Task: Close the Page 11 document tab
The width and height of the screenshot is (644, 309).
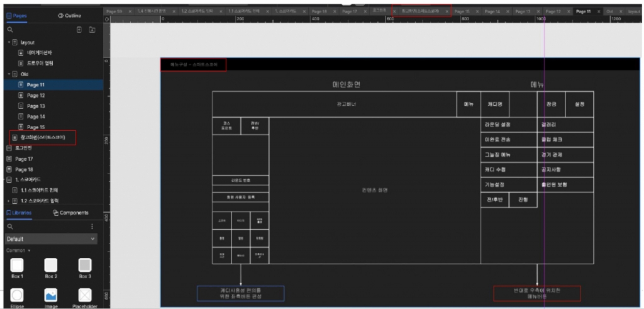Action: [x=598, y=11]
